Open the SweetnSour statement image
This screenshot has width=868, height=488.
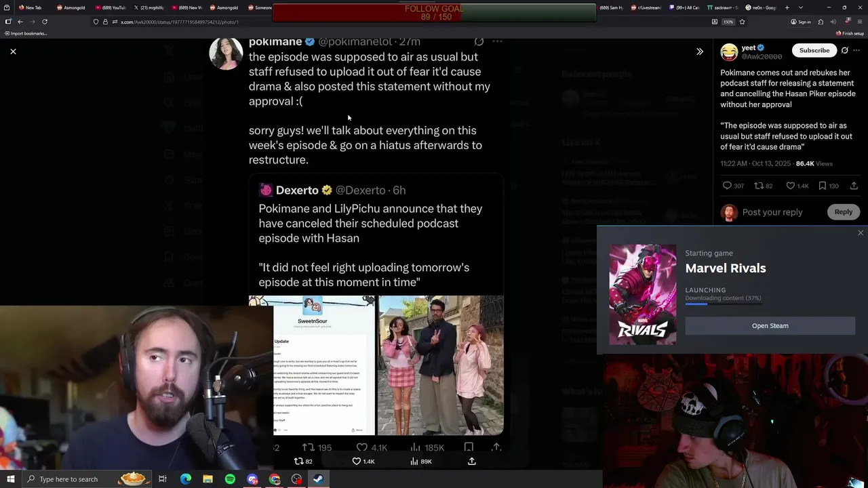312,365
